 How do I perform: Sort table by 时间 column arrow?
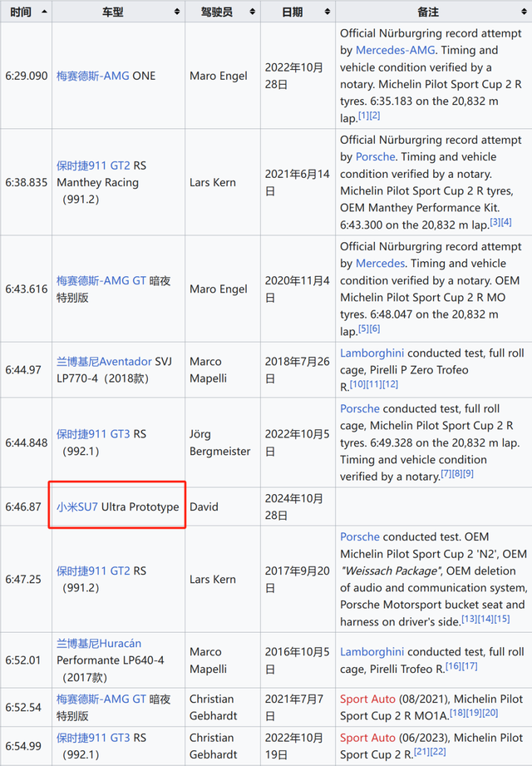(x=44, y=12)
